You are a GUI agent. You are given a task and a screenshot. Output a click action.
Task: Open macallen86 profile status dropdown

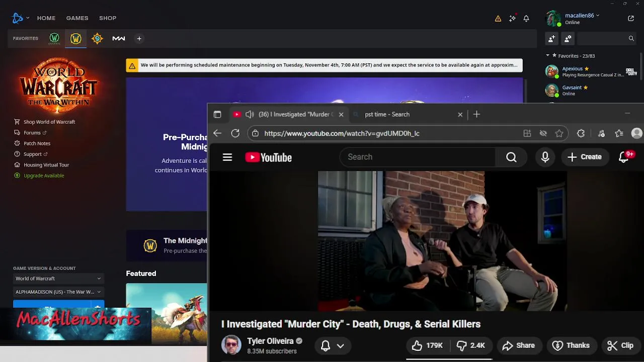point(582,16)
